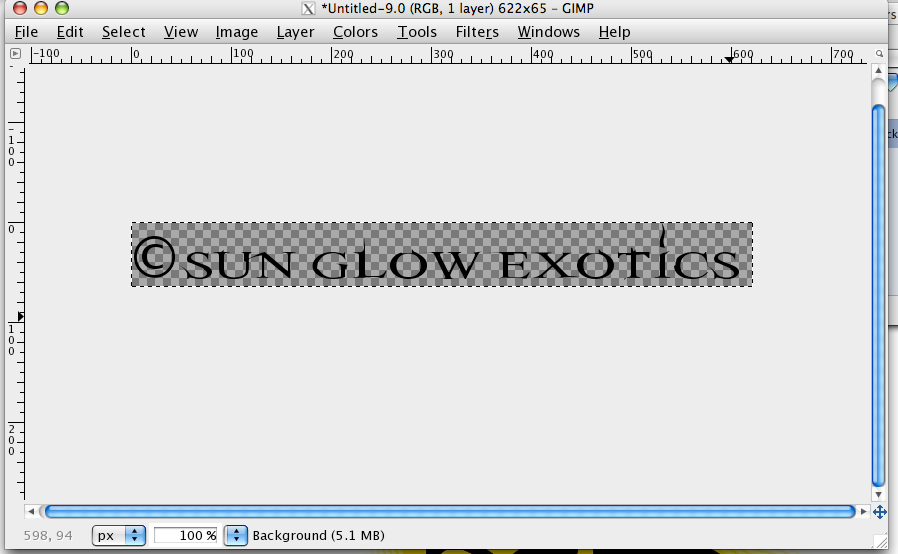Screen dimensions: 898x554
Task: Open the Help menu
Action: point(615,32)
